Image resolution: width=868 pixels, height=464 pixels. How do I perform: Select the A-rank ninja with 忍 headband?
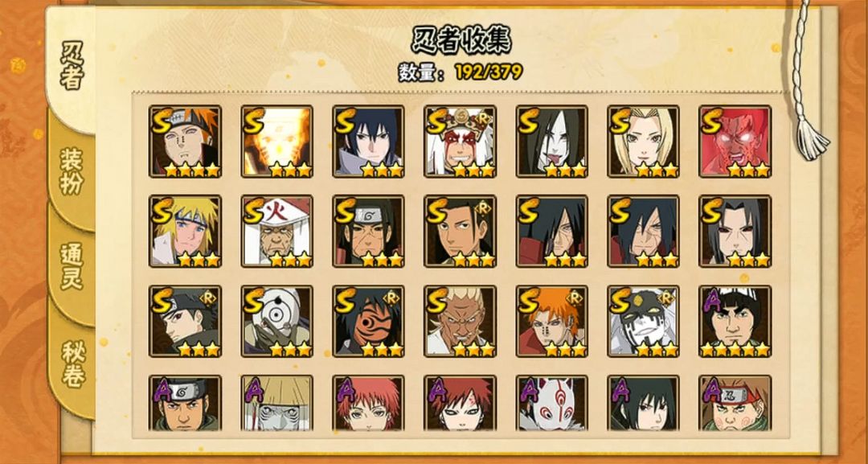[x=735, y=403]
